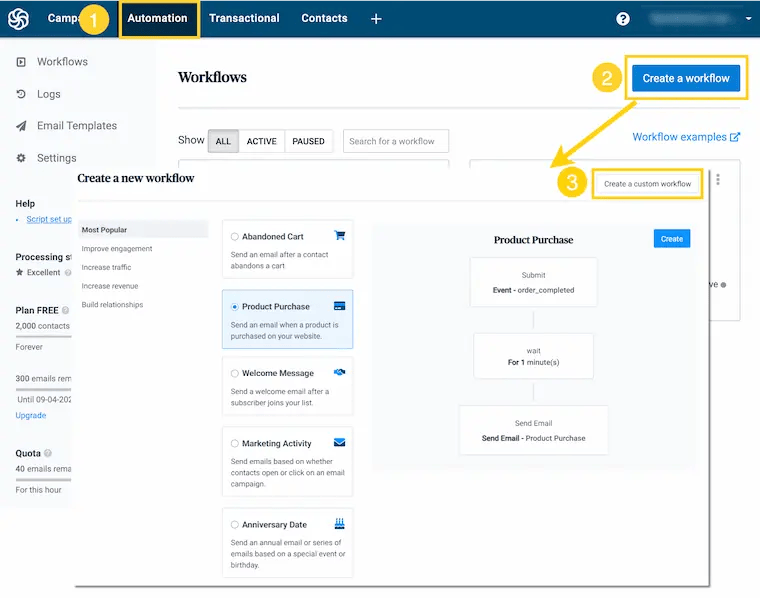
Task: Click the Create a custom workflow button
Action: pyautogui.click(x=647, y=184)
